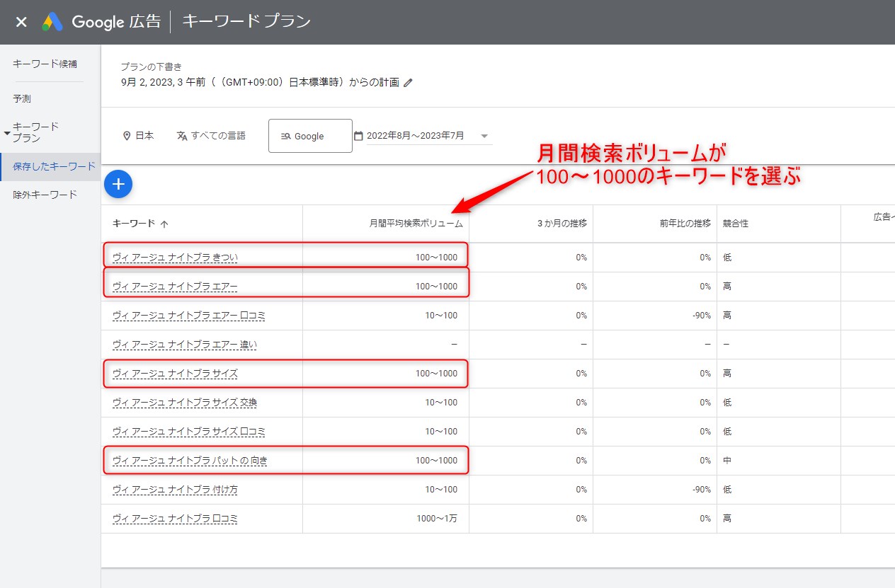The width and height of the screenshot is (895, 588).
Task: Click location pin icon for 日本
Action: click(x=127, y=136)
